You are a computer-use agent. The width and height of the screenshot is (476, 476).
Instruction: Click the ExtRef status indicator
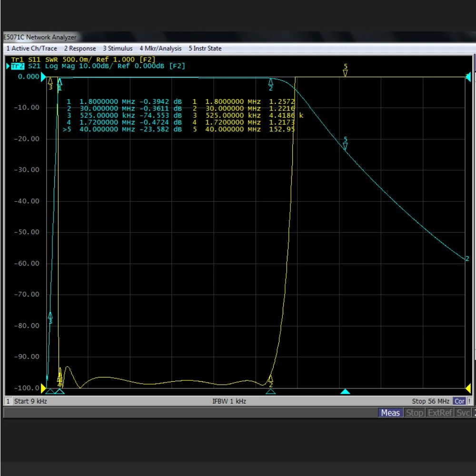440,413
